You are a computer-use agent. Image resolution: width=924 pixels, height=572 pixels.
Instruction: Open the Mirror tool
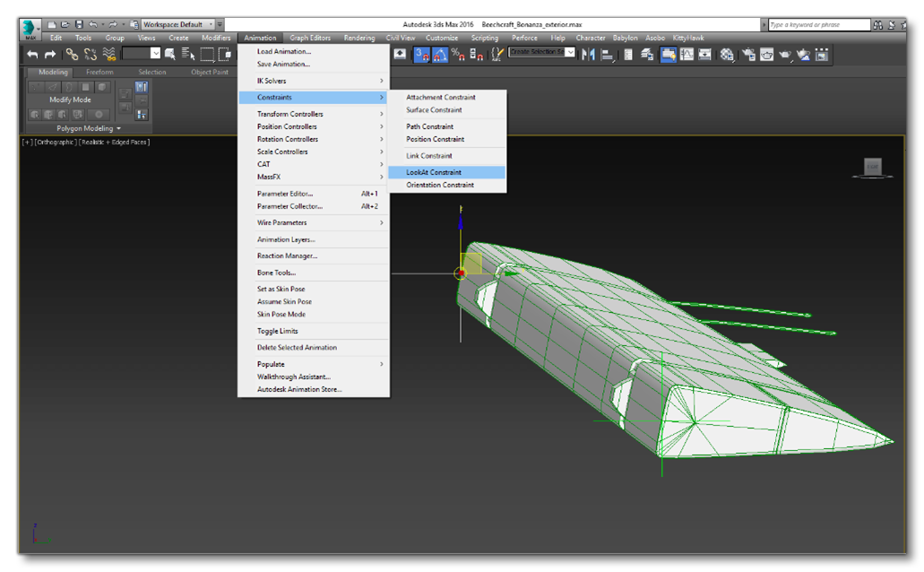[586, 55]
